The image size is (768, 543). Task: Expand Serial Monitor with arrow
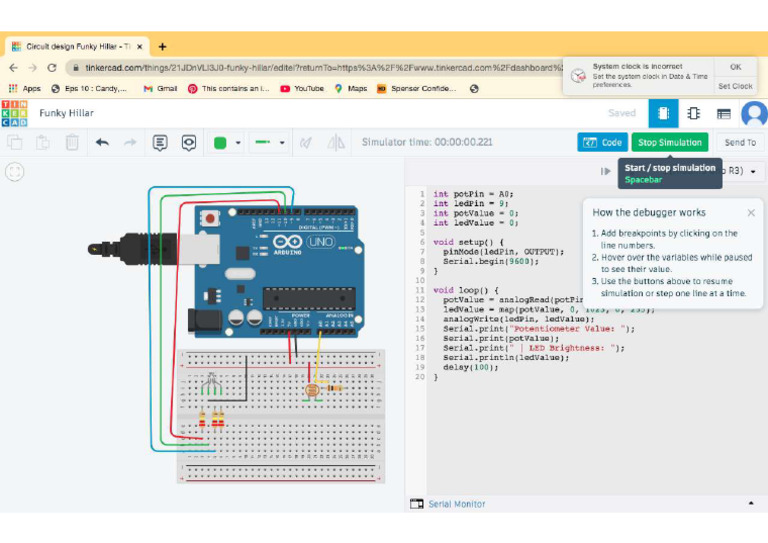point(751,503)
